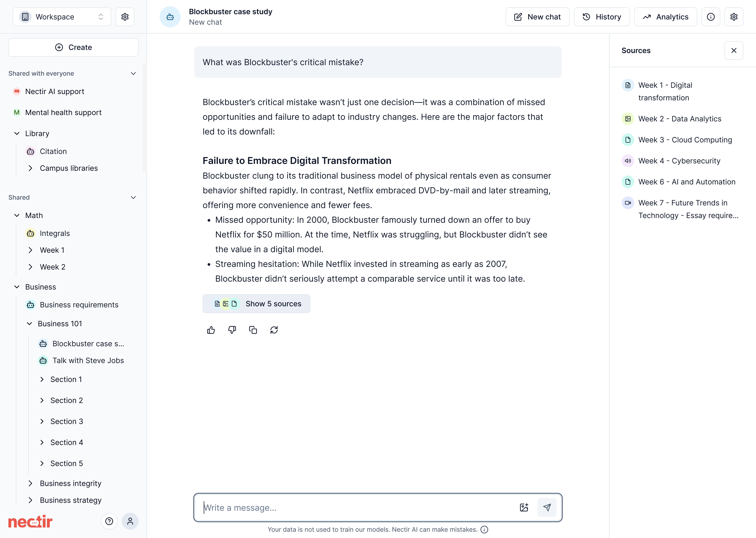The image size is (756, 538).
Task: Open Section 4 in Business 101
Action: pyautogui.click(x=66, y=442)
